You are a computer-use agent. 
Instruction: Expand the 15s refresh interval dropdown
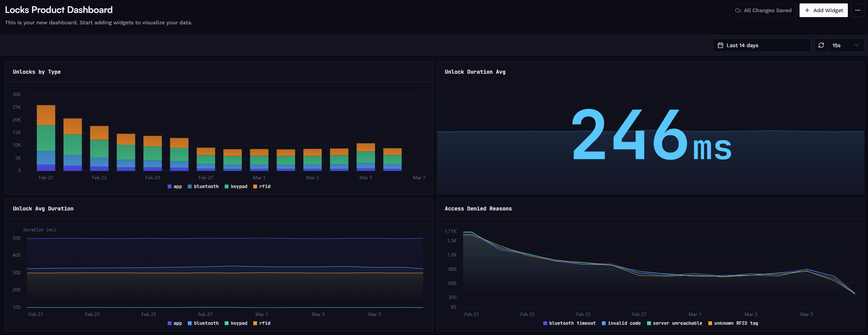point(846,45)
